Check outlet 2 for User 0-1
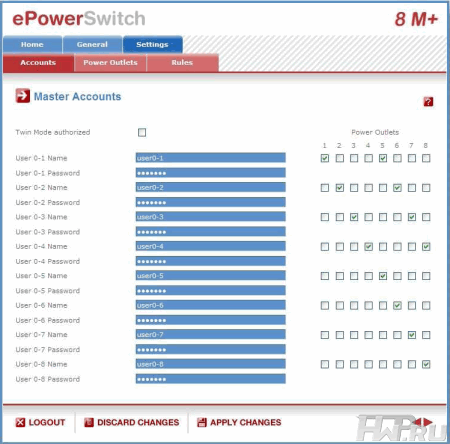The height and width of the screenshot is (444, 450). [x=339, y=158]
